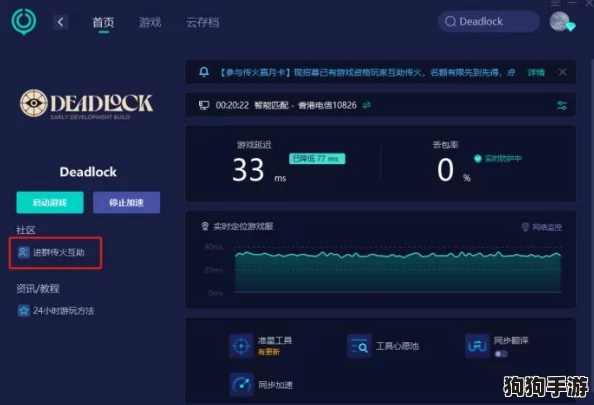Open 详情 link in announcement banner
Image resolution: width=594 pixels, height=405 pixels.
pyautogui.click(x=536, y=72)
